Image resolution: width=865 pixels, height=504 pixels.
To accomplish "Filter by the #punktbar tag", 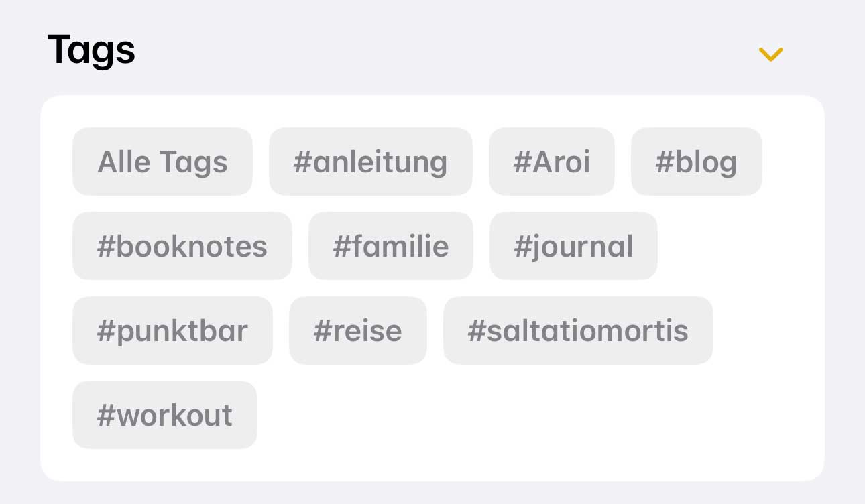I will pyautogui.click(x=172, y=330).
